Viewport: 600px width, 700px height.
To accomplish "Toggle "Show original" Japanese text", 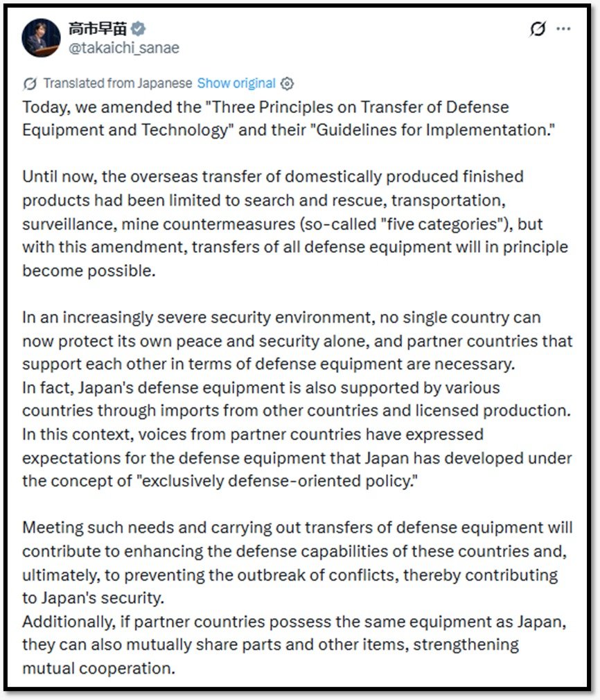I will tap(236, 84).
